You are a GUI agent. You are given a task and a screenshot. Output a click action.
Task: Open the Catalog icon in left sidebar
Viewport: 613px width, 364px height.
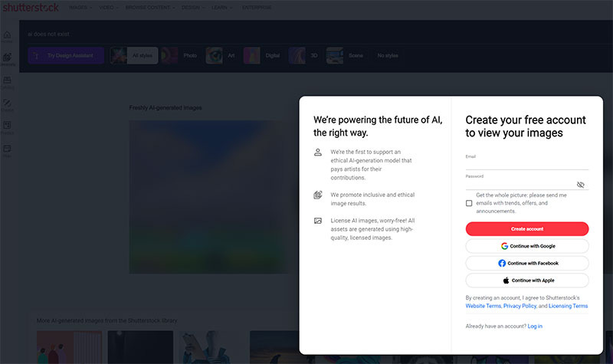[7, 82]
